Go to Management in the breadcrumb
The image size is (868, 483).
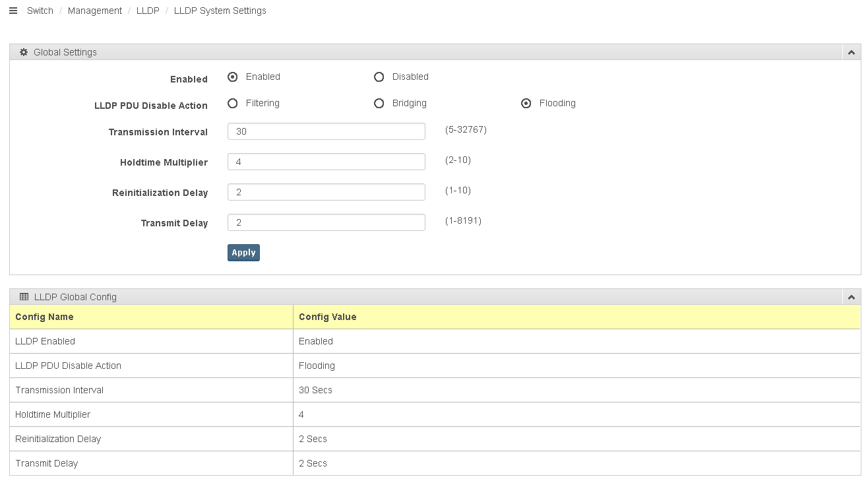[x=95, y=11]
